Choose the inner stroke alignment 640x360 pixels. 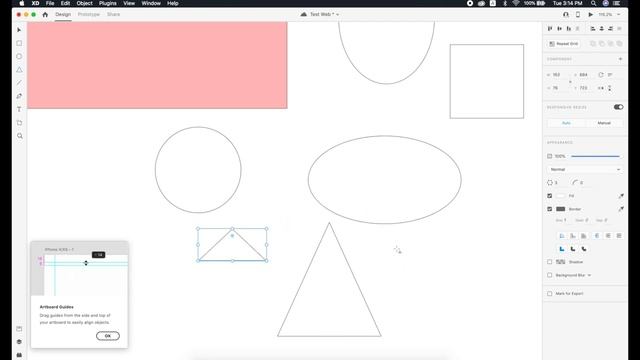pos(562,236)
